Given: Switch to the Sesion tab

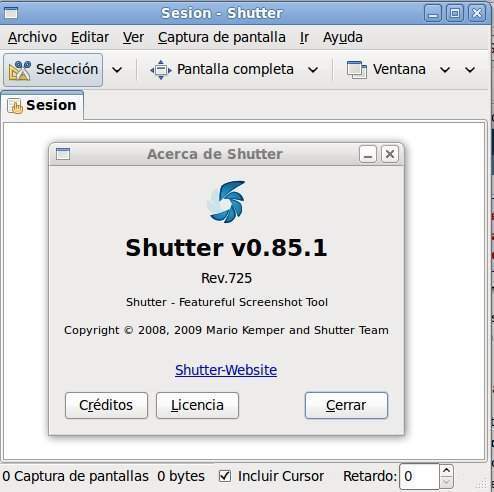Looking at the screenshot, I should [x=42, y=105].
